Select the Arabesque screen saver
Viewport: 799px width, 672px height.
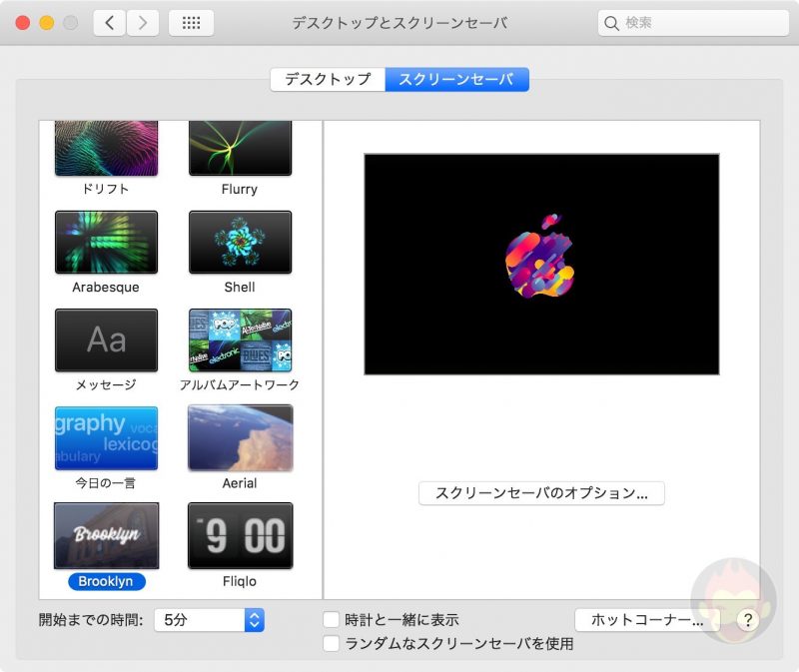point(106,243)
